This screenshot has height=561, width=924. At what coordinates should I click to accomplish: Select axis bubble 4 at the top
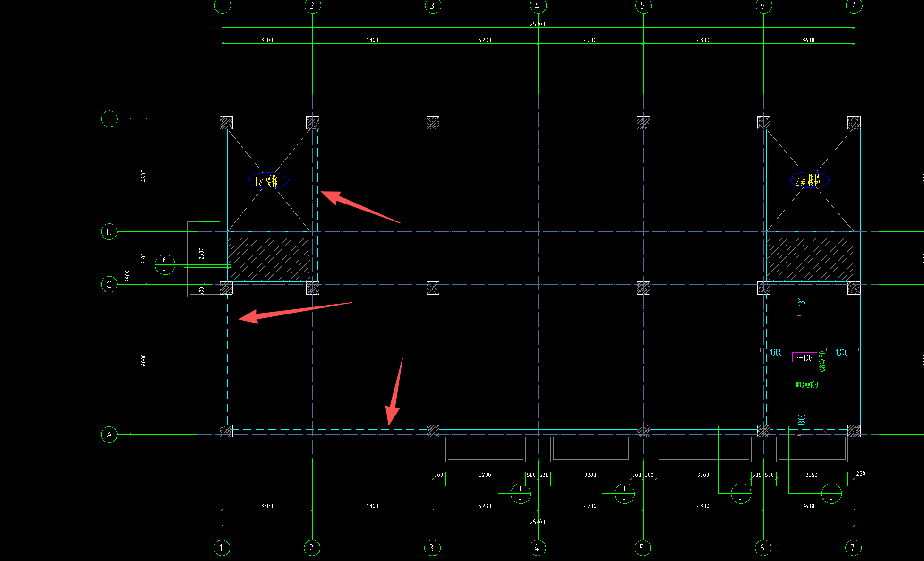(x=538, y=6)
